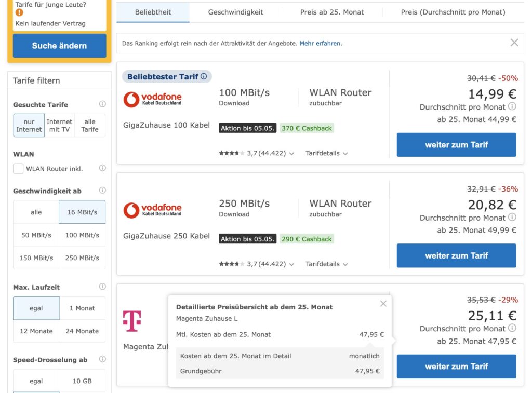
Task: Select Internet mit TV tariff option
Action: 59,125
